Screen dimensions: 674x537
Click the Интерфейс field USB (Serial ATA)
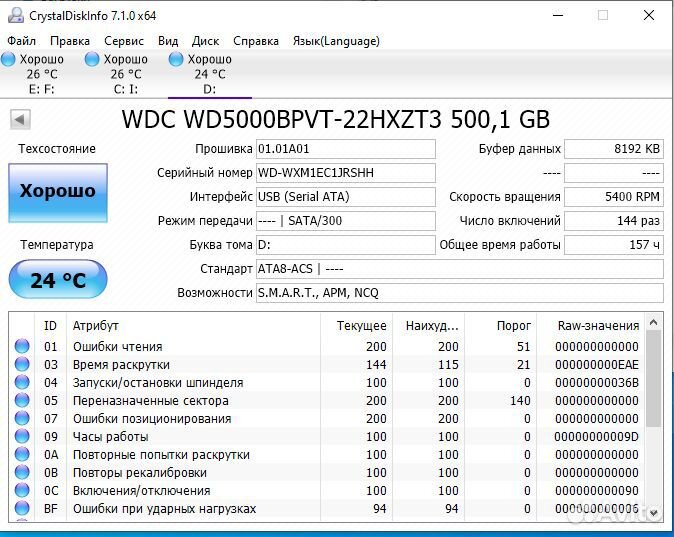coord(346,197)
